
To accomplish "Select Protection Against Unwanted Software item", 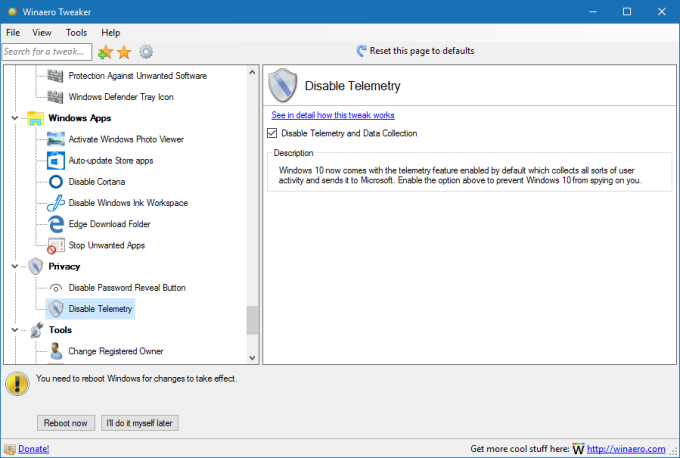I will 137,76.
